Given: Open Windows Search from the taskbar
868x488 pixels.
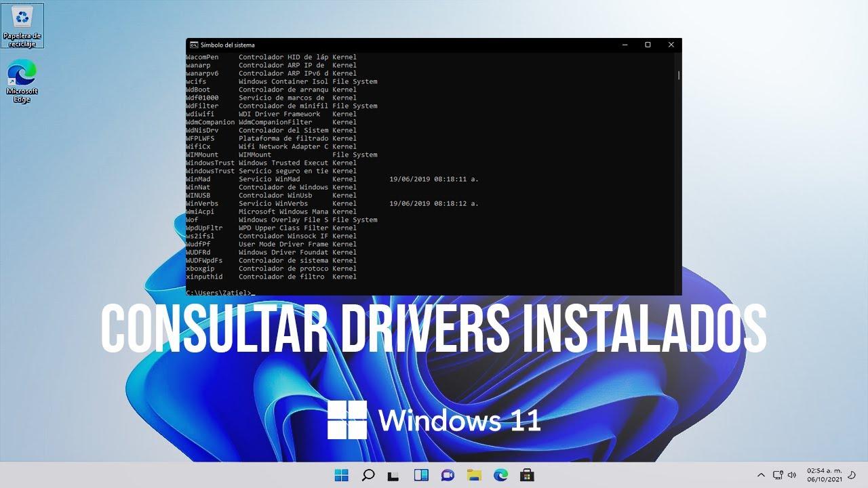Looking at the screenshot, I should click(x=367, y=474).
